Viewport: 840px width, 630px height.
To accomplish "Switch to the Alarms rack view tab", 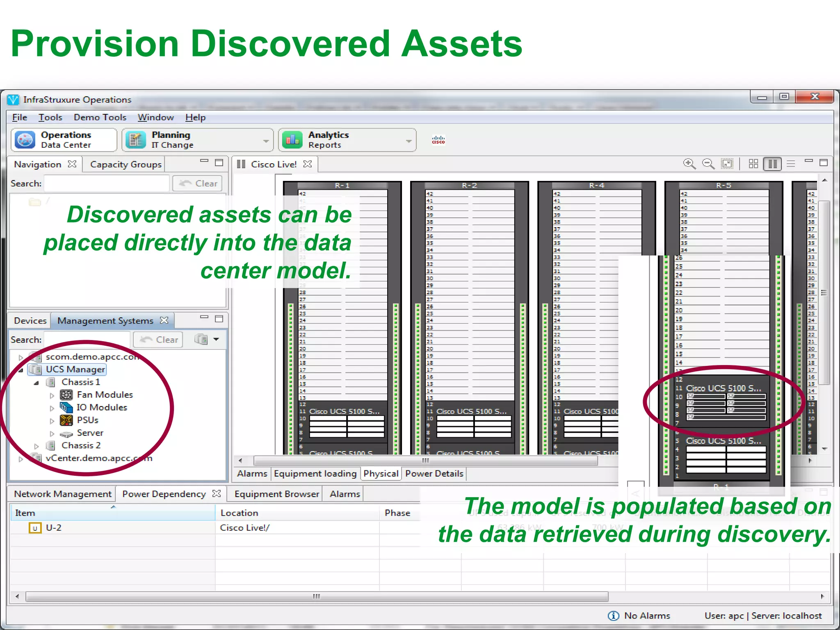I will coord(252,474).
